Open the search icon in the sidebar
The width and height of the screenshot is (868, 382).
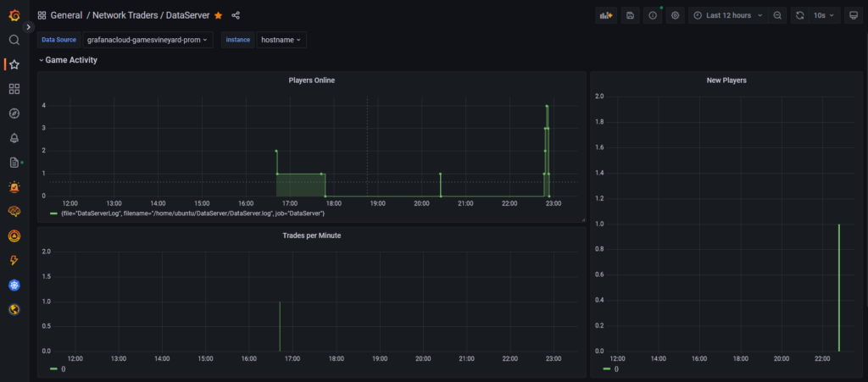[14, 40]
